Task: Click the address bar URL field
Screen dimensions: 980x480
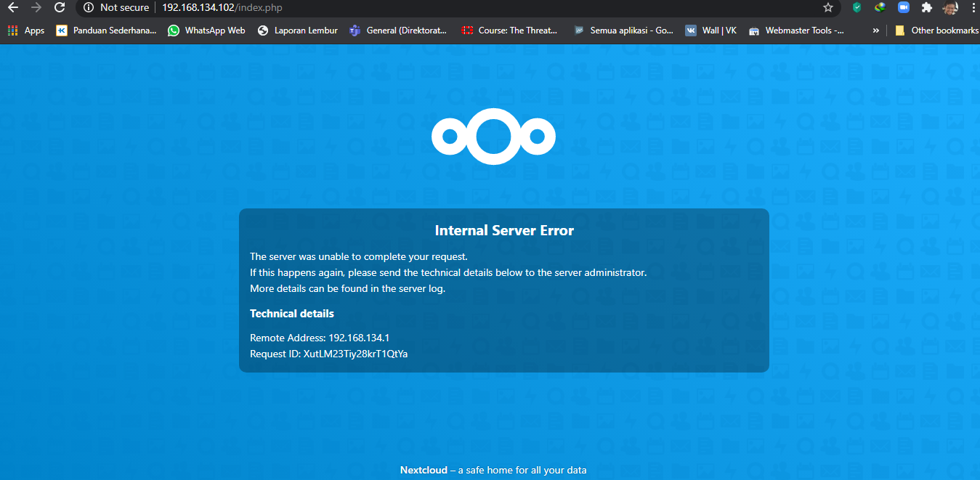Action: click(x=436, y=8)
